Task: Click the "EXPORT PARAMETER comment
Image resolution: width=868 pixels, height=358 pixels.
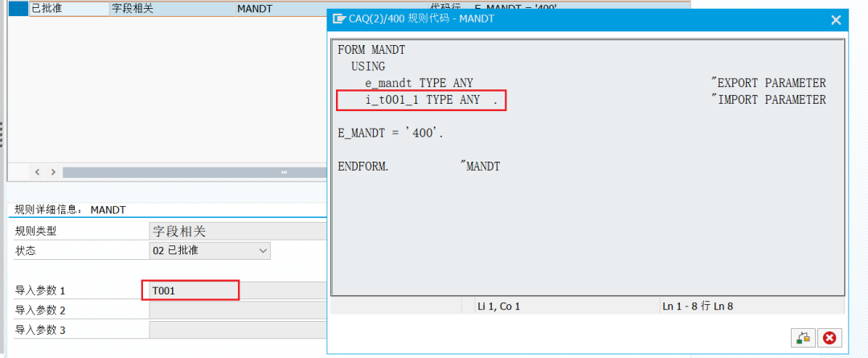Action: point(768,83)
